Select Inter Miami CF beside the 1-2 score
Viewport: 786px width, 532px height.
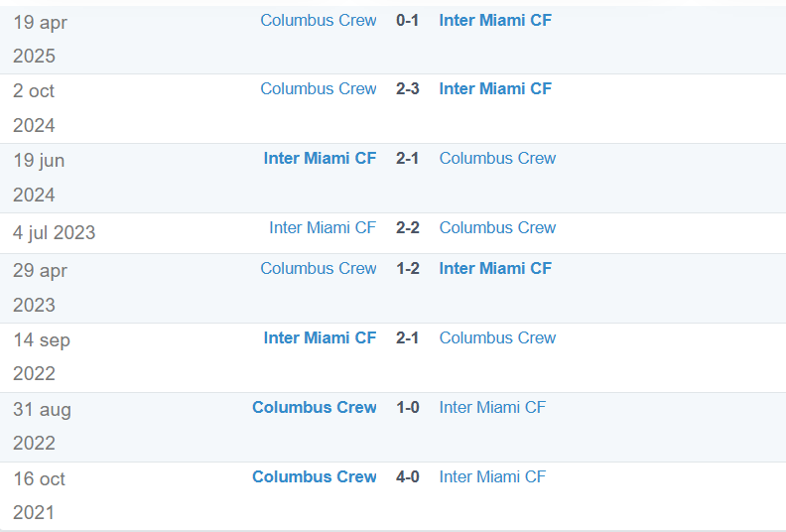pos(495,268)
